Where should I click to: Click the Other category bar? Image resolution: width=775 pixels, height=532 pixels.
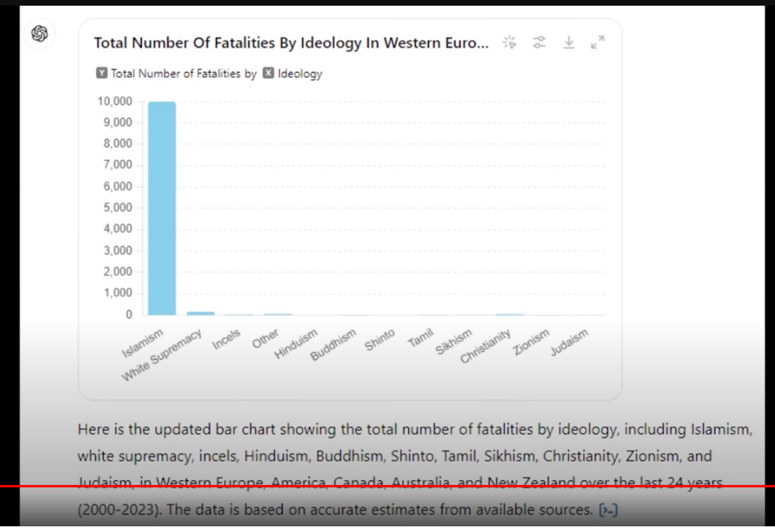pyautogui.click(x=278, y=314)
